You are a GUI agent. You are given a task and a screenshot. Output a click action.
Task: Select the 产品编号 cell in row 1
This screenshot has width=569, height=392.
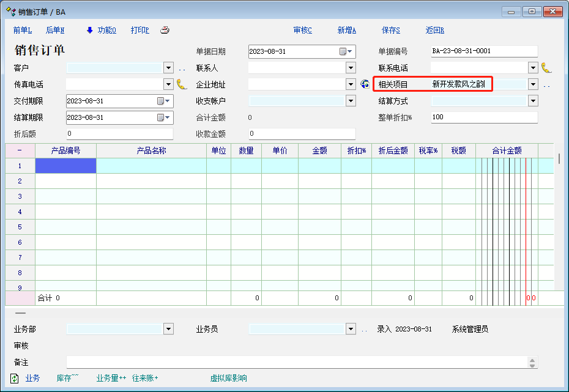tap(65, 166)
